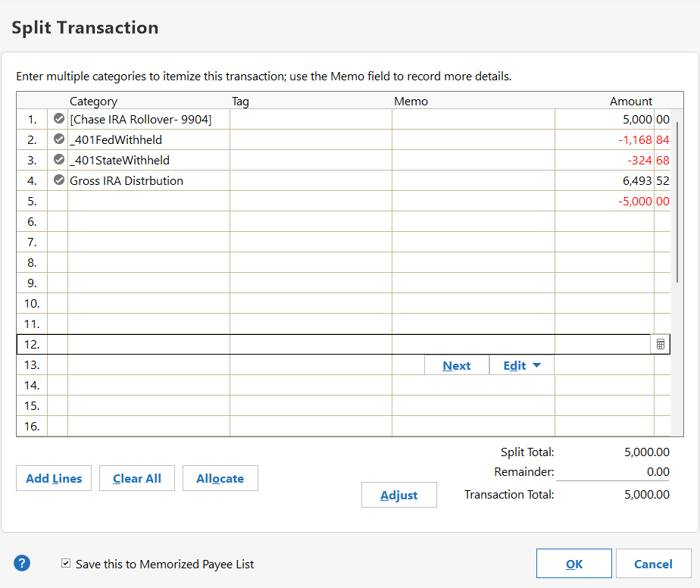The image size is (700, 588).
Task: Click the checkmark icon beside _401FedWithheld
Action: (x=59, y=139)
